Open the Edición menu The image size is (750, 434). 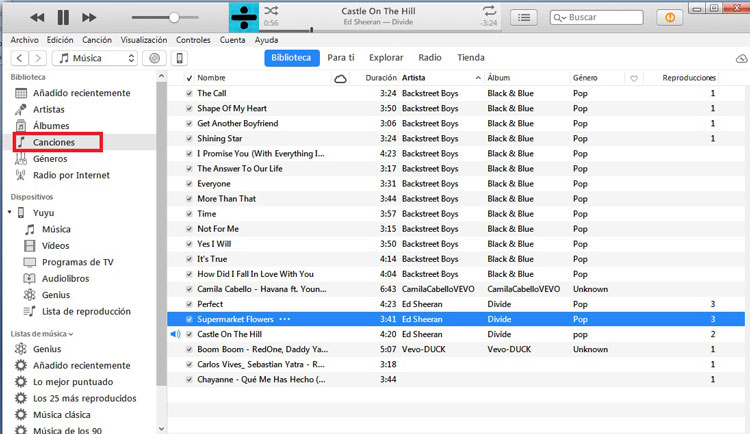[x=60, y=40]
